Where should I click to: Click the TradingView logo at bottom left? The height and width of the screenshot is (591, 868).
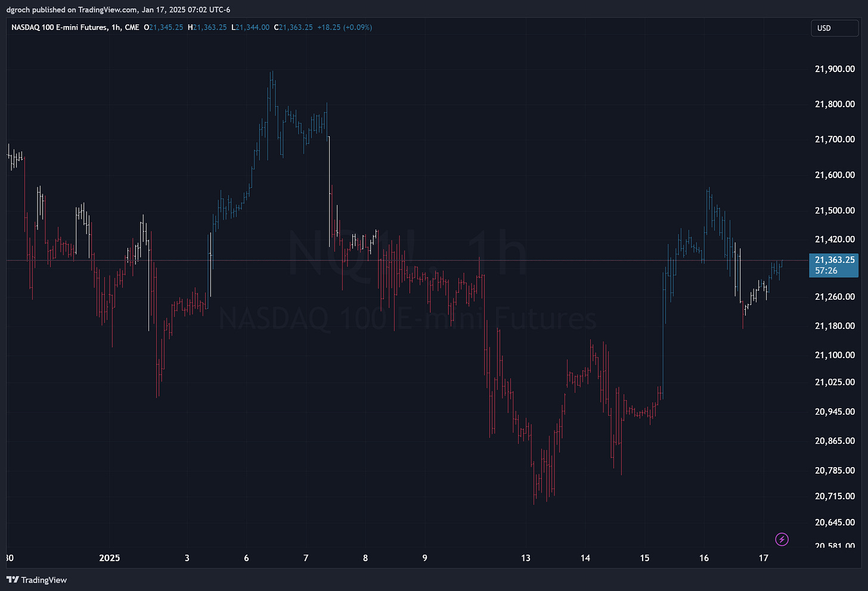tap(37, 580)
